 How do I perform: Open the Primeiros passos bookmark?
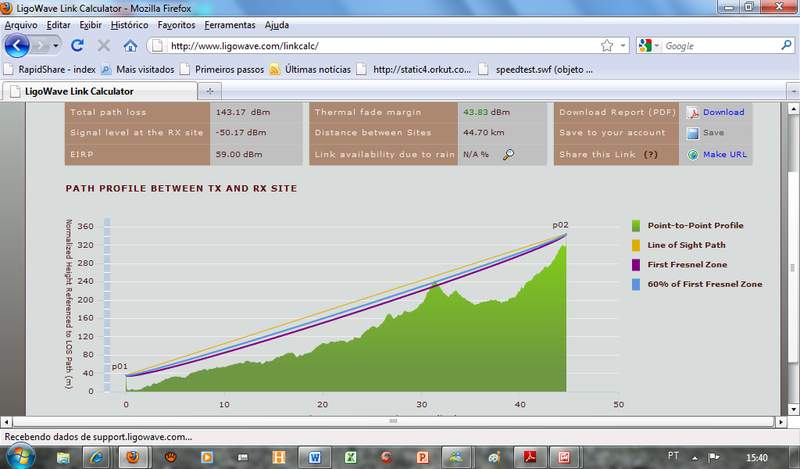click(x=221, y=69)
